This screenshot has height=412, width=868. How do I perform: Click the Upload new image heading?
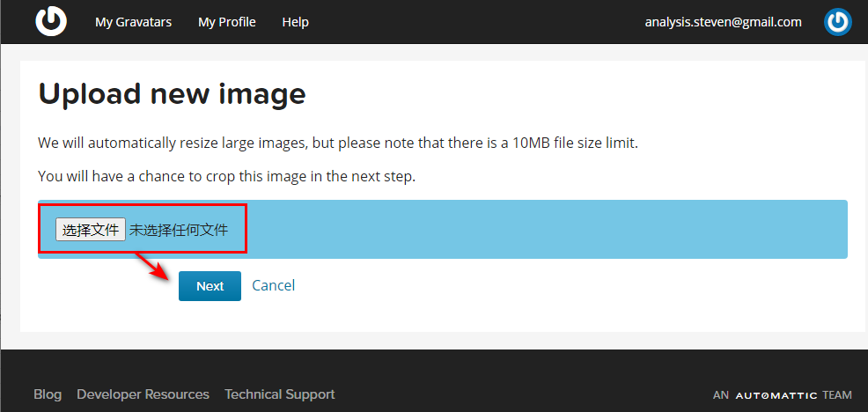coord(172,93)
